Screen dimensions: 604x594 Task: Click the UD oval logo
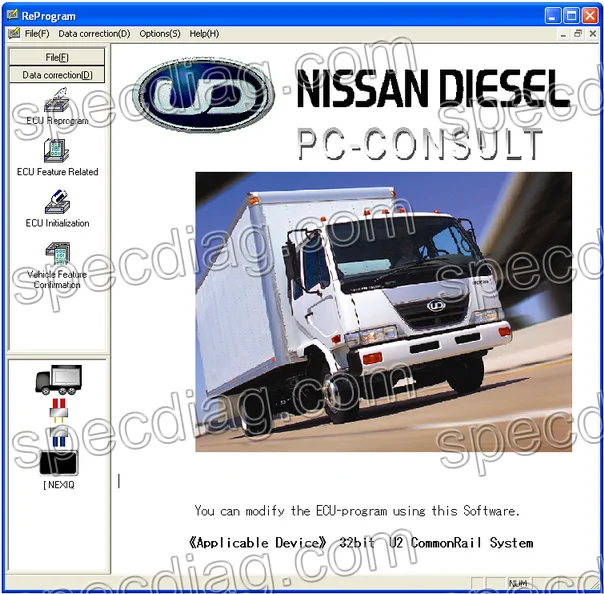coord(203,95)
